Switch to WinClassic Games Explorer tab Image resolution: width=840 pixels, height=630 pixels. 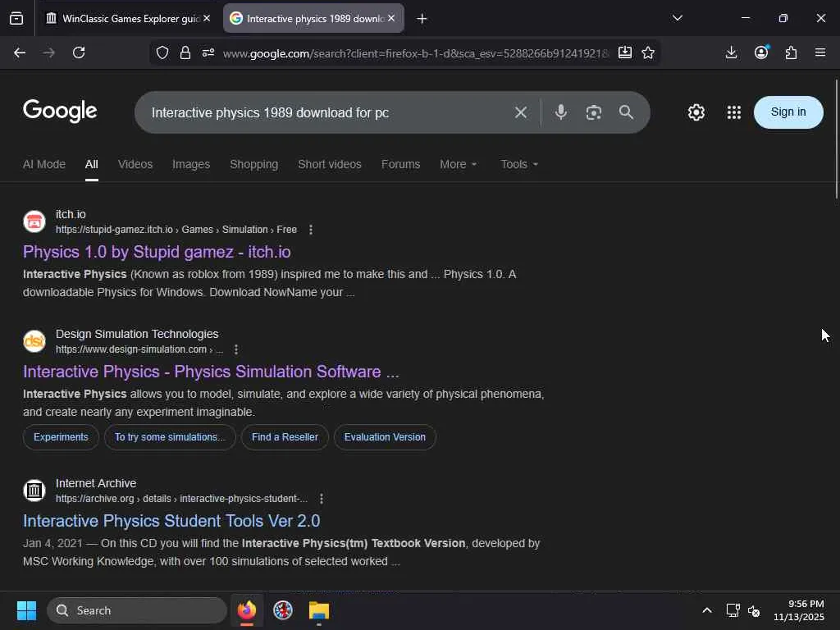[123, 19]
